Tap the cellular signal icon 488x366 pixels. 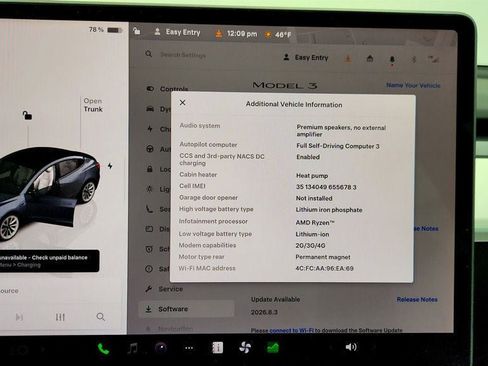coord(433,60)
